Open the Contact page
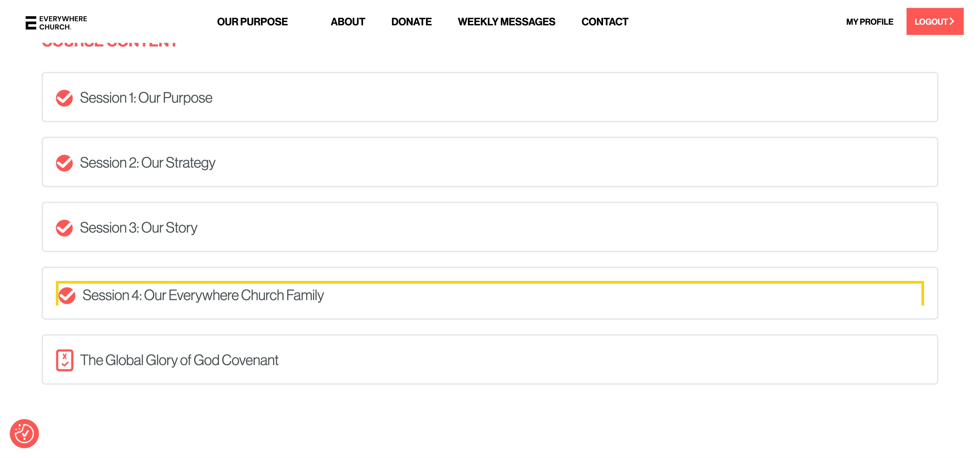This screenshot has width=980, height=458. click(x=604, y=22)
